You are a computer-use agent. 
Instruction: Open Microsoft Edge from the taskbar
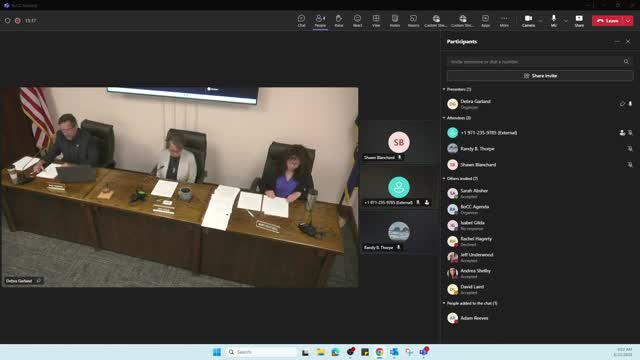pyautogui.click(x=336, y=352)
